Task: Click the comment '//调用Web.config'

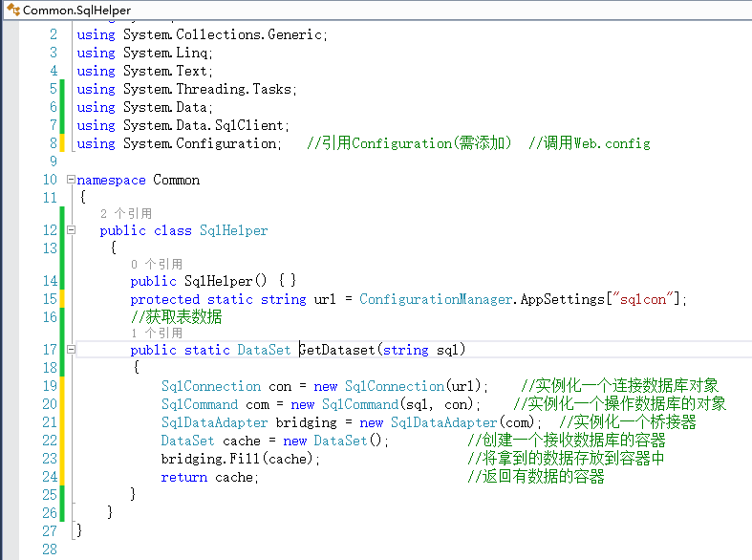Action: [590, 143]
